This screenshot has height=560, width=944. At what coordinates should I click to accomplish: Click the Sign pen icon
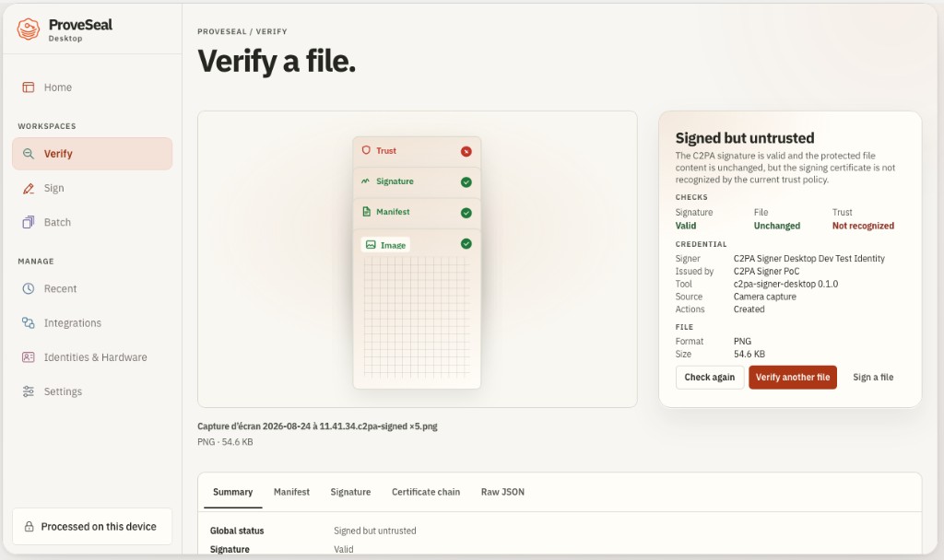[29, 188]
